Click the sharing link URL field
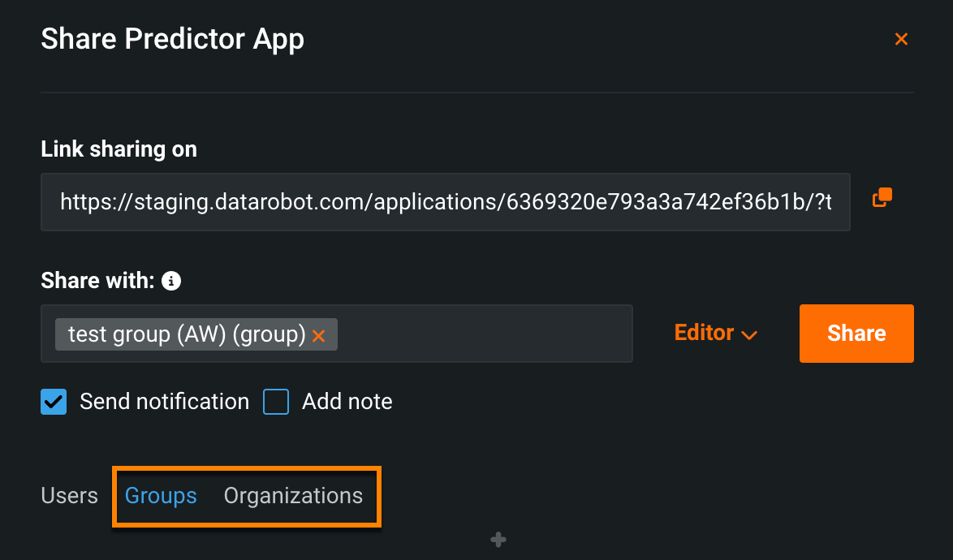Viewport: 953px width, 560px height. [x=445, y=202]
